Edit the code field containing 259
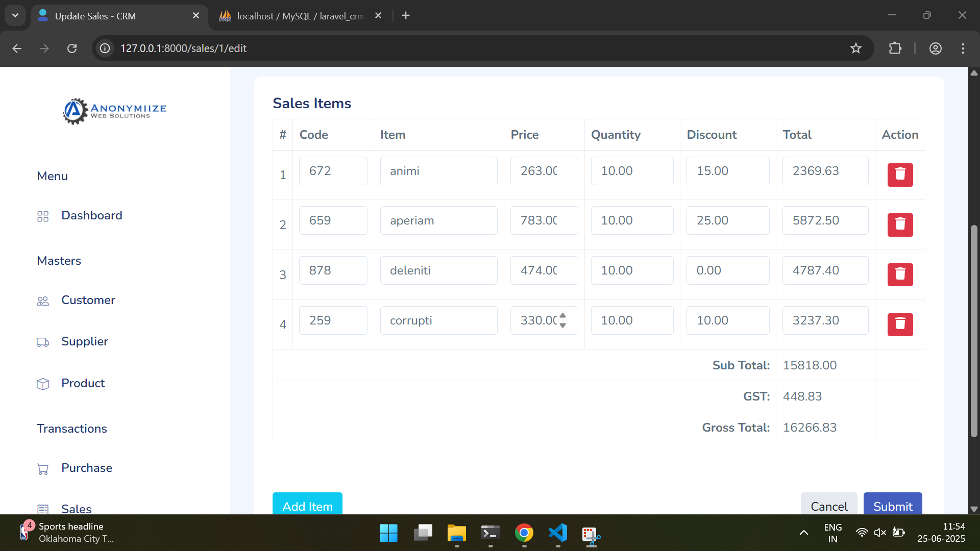The image size is (980, 551). tap(333, 320)
